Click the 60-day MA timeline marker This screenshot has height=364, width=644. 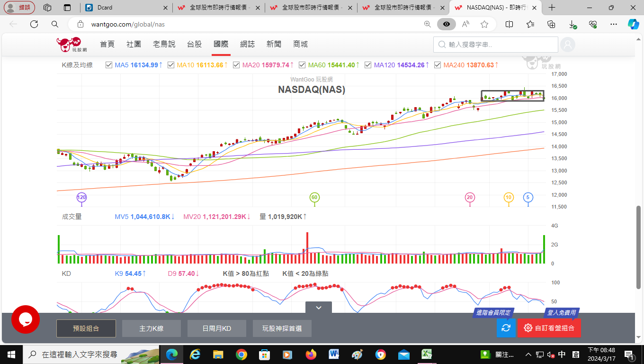(x=314, y=197)
